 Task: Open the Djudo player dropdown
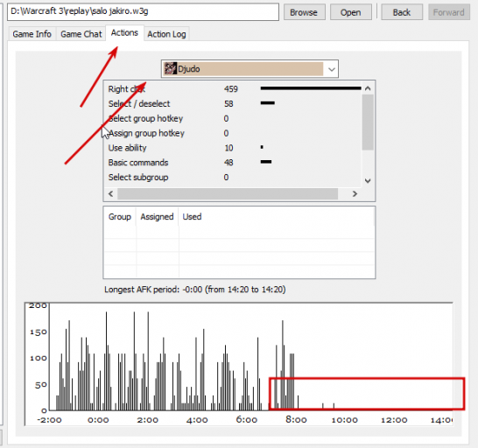click(250, 69)
